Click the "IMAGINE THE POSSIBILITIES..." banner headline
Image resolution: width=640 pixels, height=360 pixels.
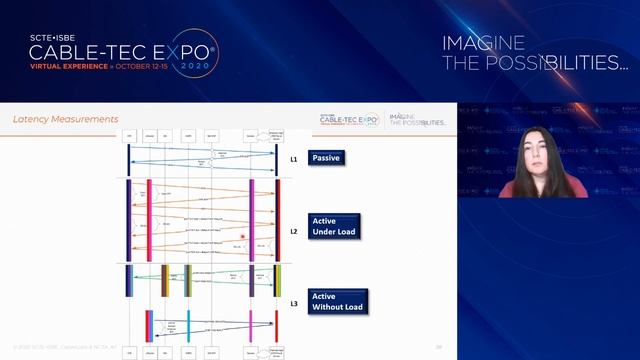535,53
